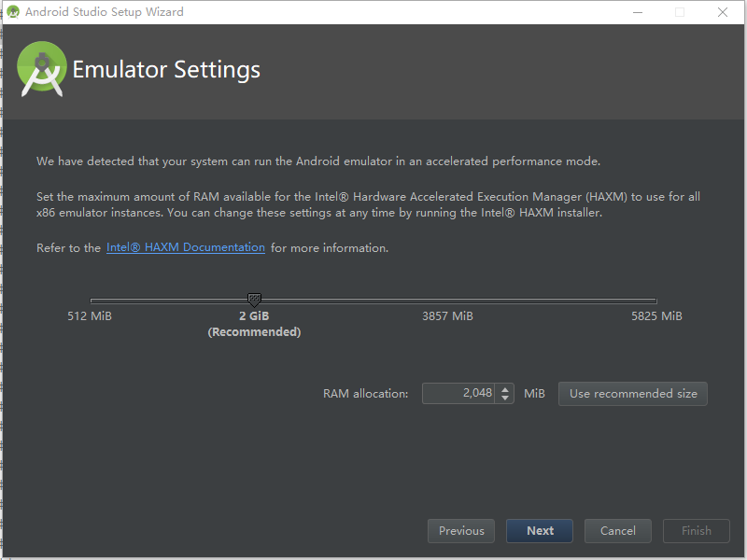This screenshot has height=560, width=747.
Task: Click the MiB unit label beside RAM field
Action: pos(534,393)
